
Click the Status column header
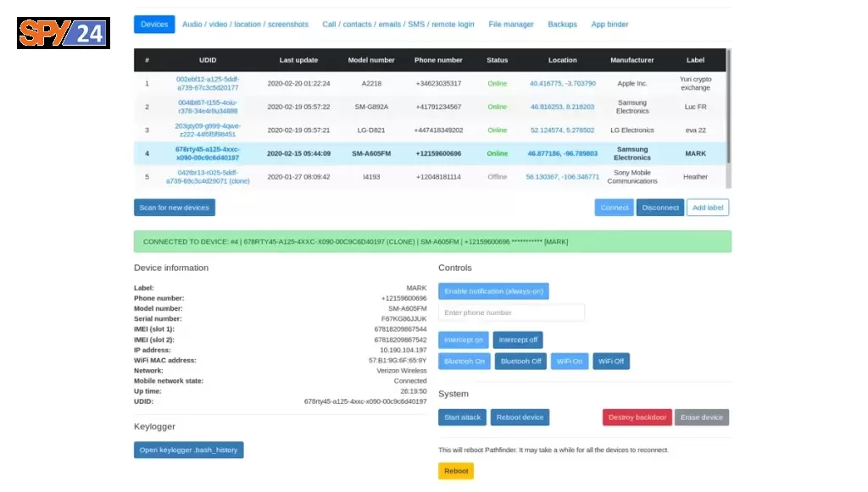[x=497, y=60]
